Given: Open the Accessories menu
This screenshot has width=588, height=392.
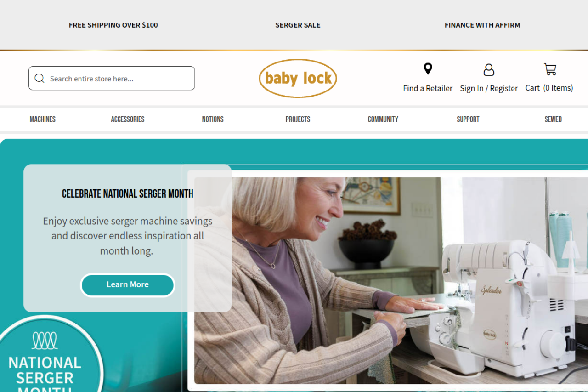Looking at the screenshot, I should coord(128,119).
